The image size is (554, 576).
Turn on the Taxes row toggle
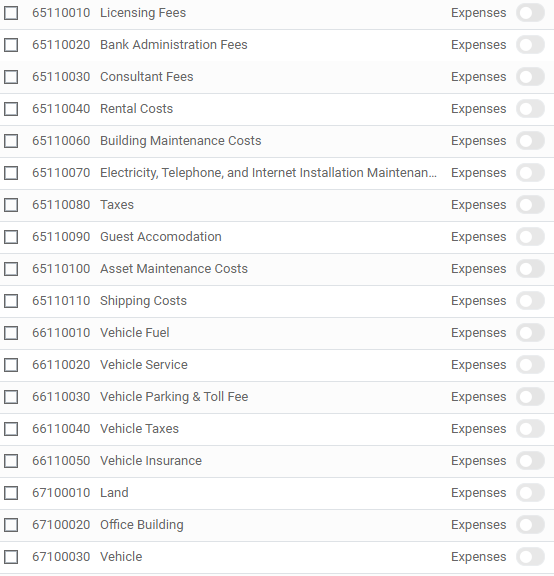(530, 205)
